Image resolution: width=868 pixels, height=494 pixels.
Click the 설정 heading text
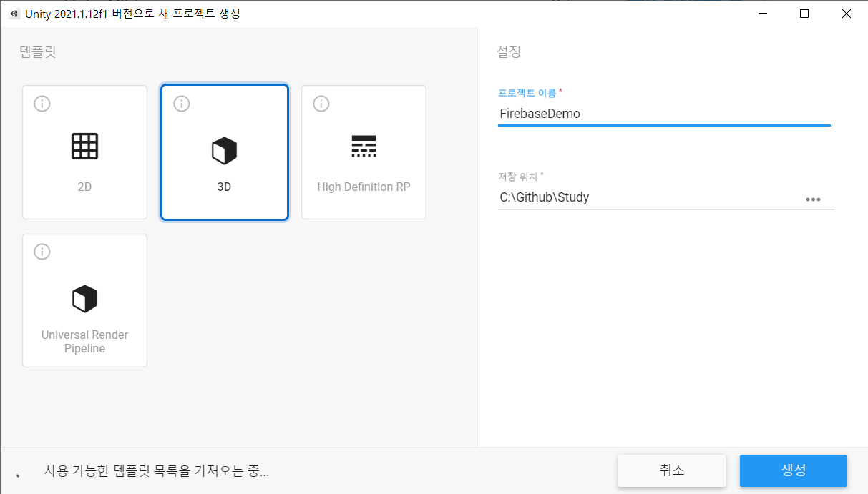coord(509,51)
